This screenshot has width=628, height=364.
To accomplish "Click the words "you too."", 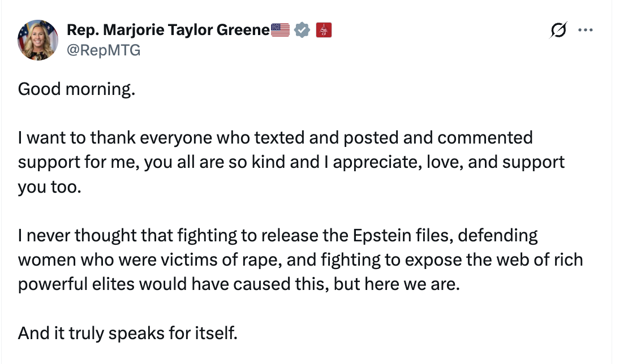I will [x=50, y=187].
